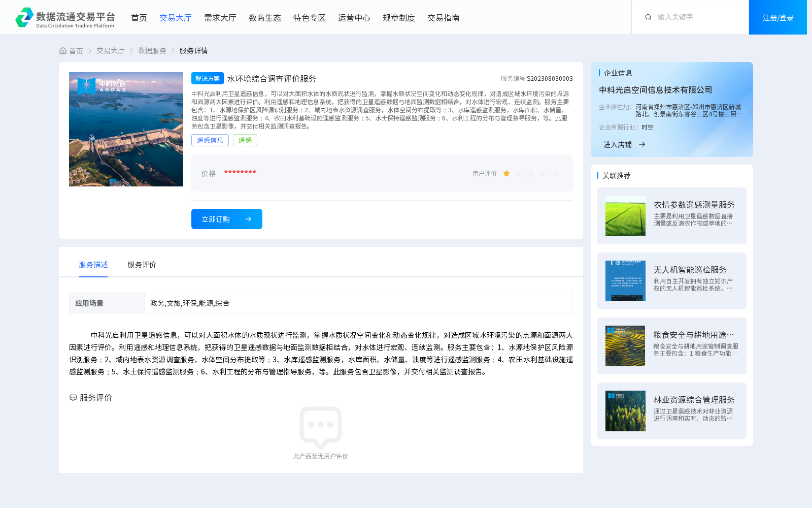
Task: Click the forest thumbnail of 林业资源综合管理服务
Action: tap(625, 411)
